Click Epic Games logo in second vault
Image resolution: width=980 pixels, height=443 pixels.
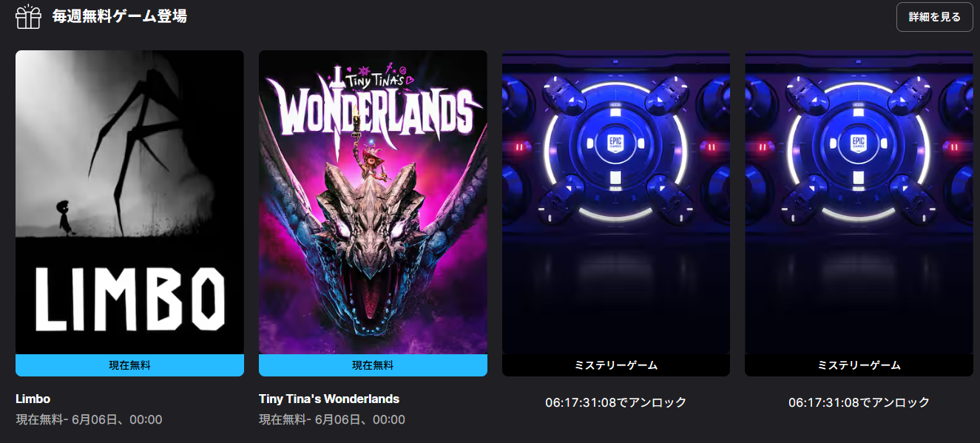coord(858,143)
